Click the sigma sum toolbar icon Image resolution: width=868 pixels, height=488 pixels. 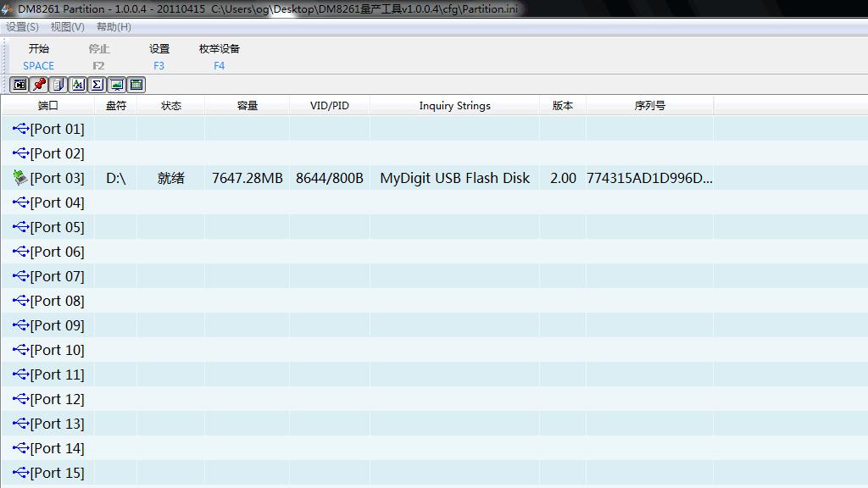[97, 85]
